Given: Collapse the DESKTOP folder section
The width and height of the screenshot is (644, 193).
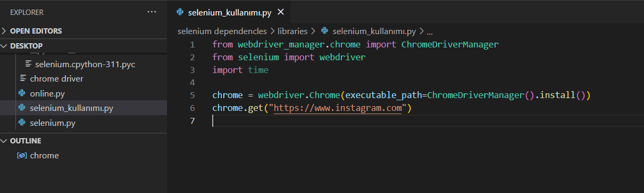Looking at the screenshot, I should (83, 46).
